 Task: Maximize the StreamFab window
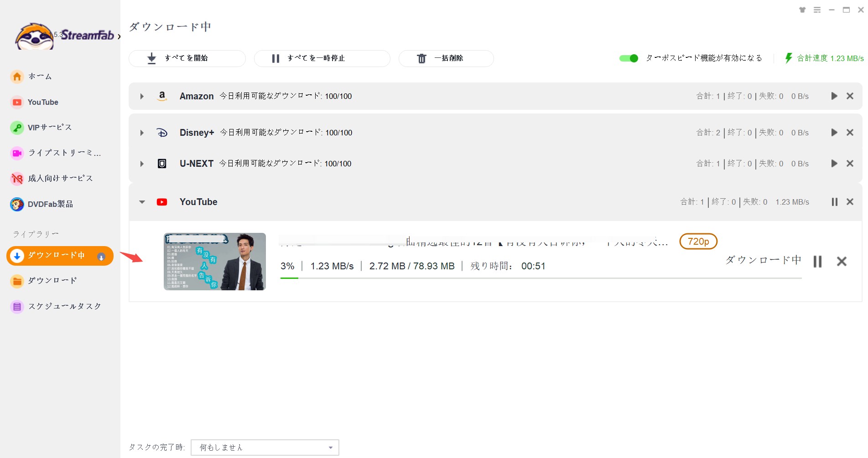tap(846, 10)
